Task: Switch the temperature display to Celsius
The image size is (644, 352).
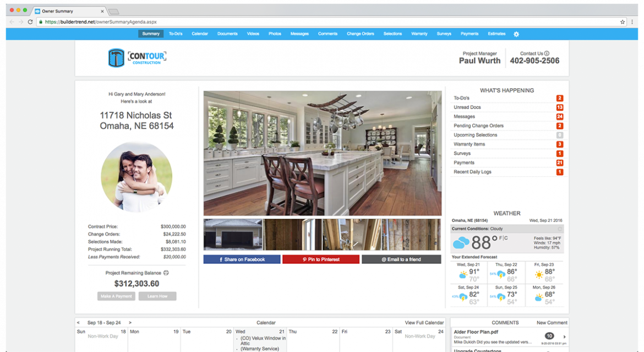Action: (505, 238)
